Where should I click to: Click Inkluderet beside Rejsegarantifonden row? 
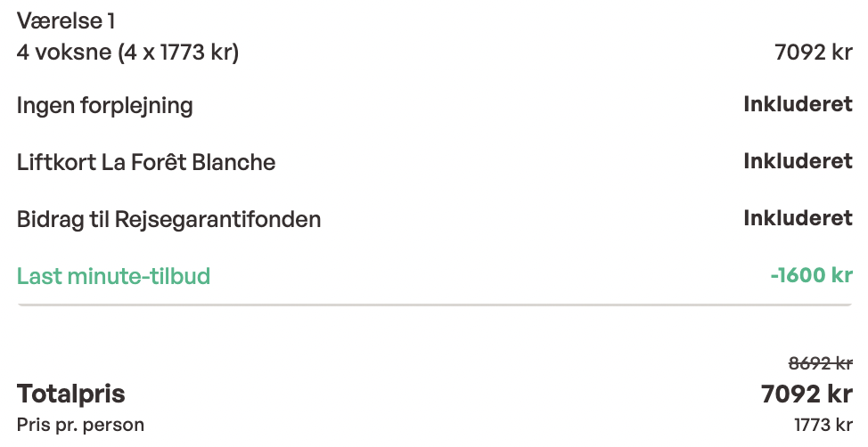[x=798, y=218]
